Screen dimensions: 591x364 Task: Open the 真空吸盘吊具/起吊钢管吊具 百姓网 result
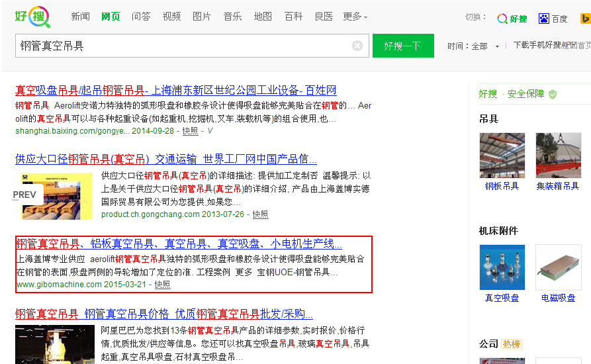click(175, 90)
